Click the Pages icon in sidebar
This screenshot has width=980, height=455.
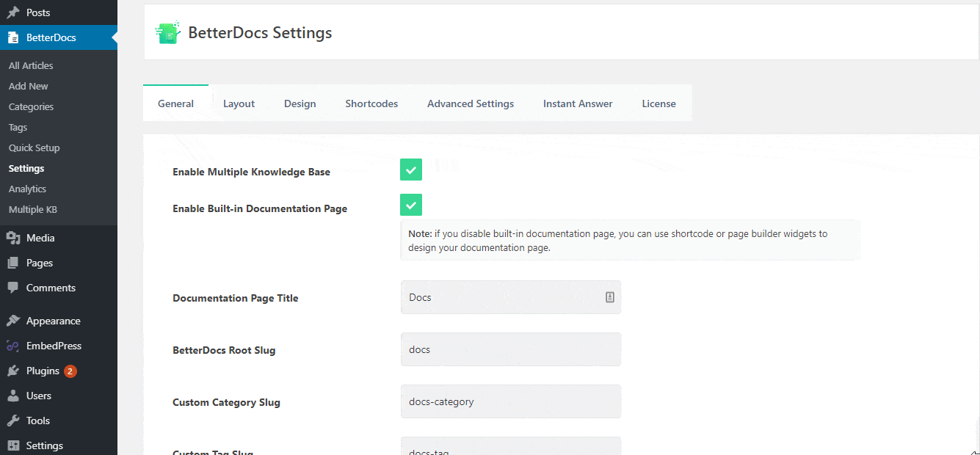click(13, 263)
